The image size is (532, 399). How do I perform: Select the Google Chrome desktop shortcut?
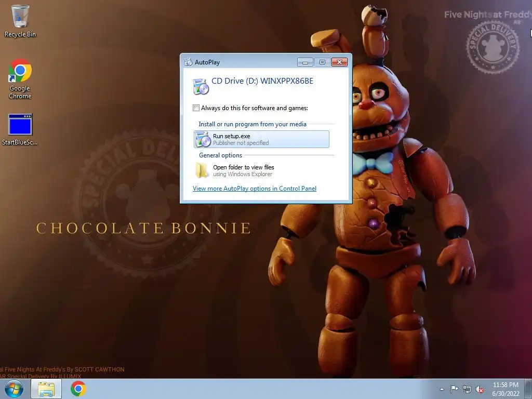coord(20,79)
